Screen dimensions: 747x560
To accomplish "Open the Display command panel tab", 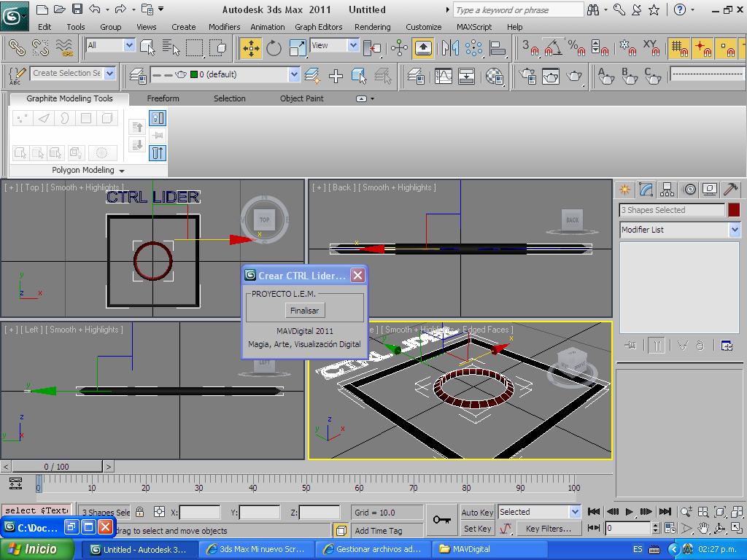I will tap(710, 190).
